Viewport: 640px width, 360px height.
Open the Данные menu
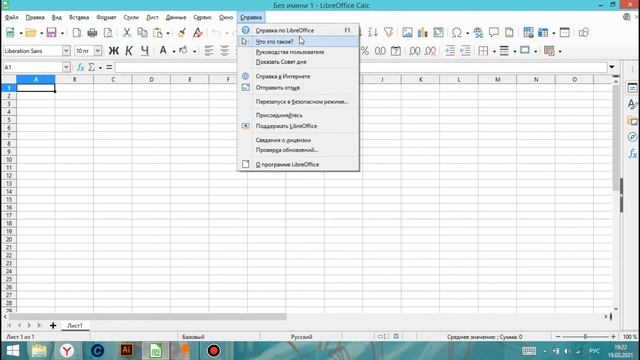coord(176,17)
